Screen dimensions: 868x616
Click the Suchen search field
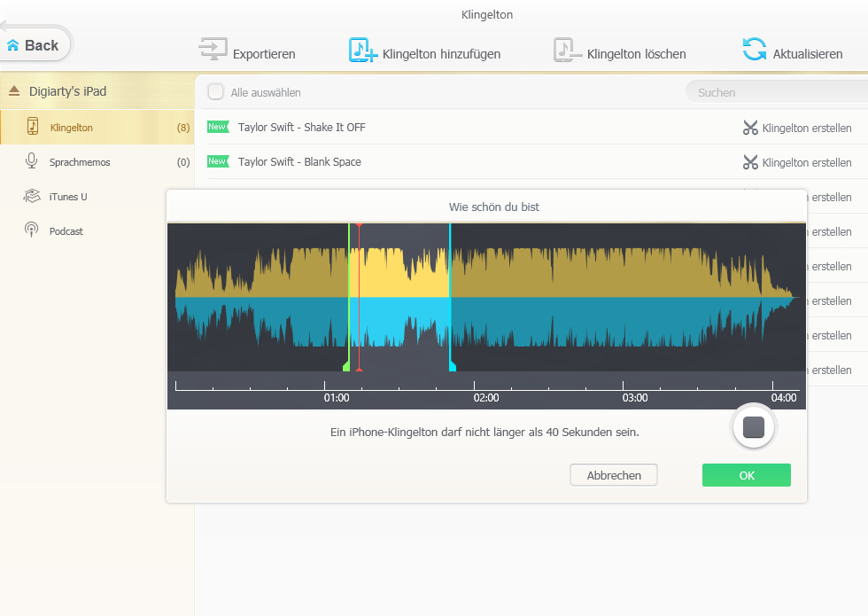771,92
